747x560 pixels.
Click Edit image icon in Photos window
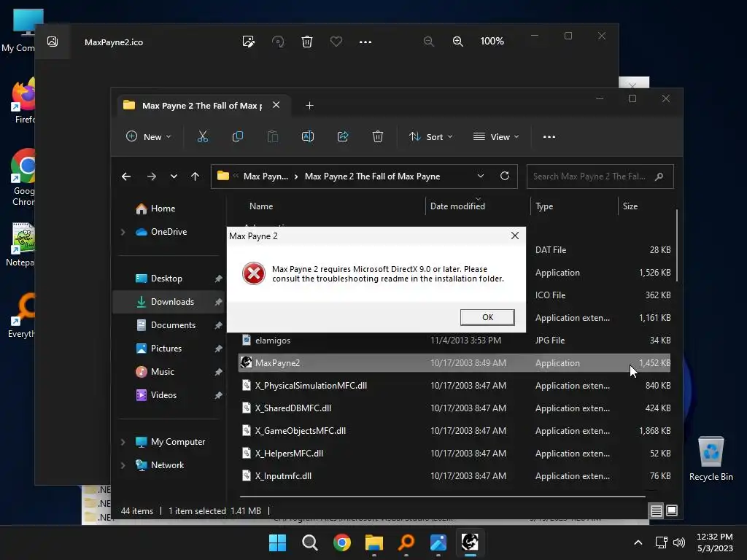tap(248, 42)
